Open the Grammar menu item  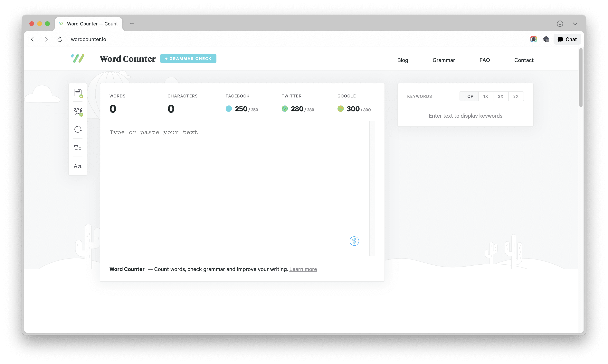click(443, 60)
